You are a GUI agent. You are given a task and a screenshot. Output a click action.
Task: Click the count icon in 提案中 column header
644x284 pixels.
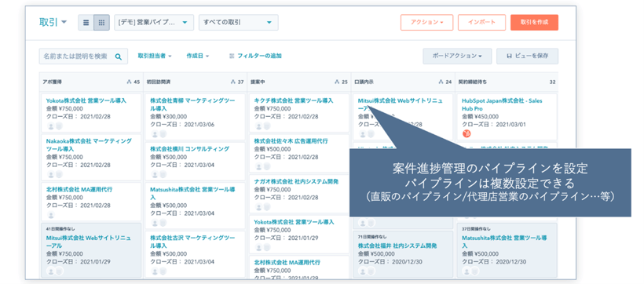(x=337, y=82)
